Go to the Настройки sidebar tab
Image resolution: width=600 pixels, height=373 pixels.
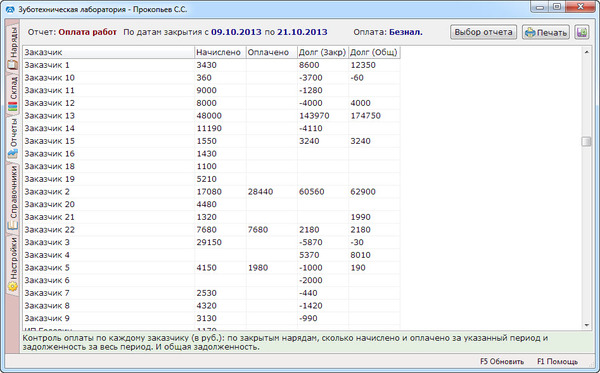click(x=13, y=264)
